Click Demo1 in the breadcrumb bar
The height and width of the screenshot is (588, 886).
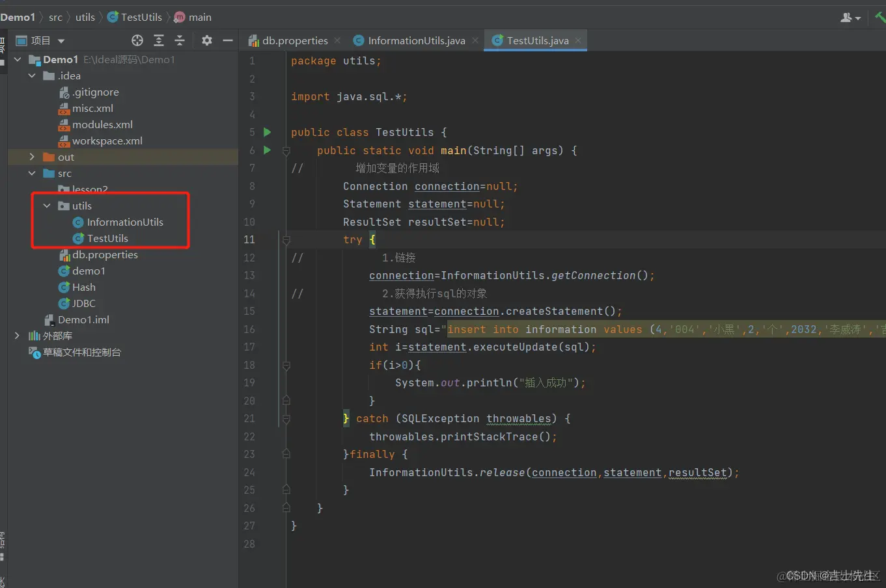pyautogui.click(x=18, y=18)
